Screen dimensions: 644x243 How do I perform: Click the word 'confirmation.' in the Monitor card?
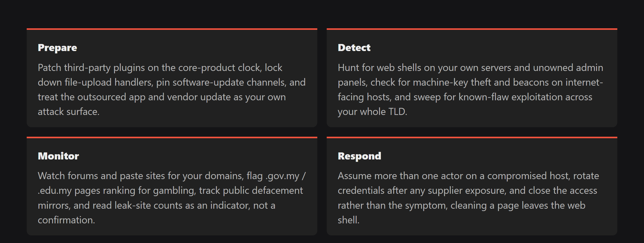click(66, 220)
